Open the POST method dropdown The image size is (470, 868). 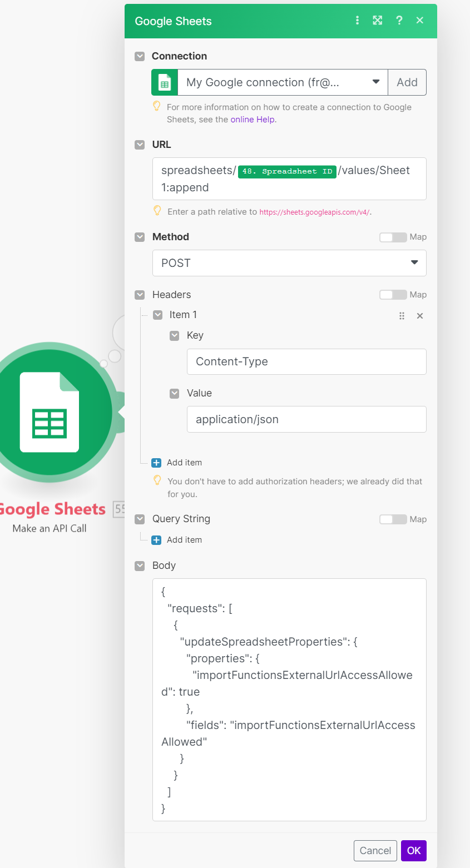(x=289, y=263)
